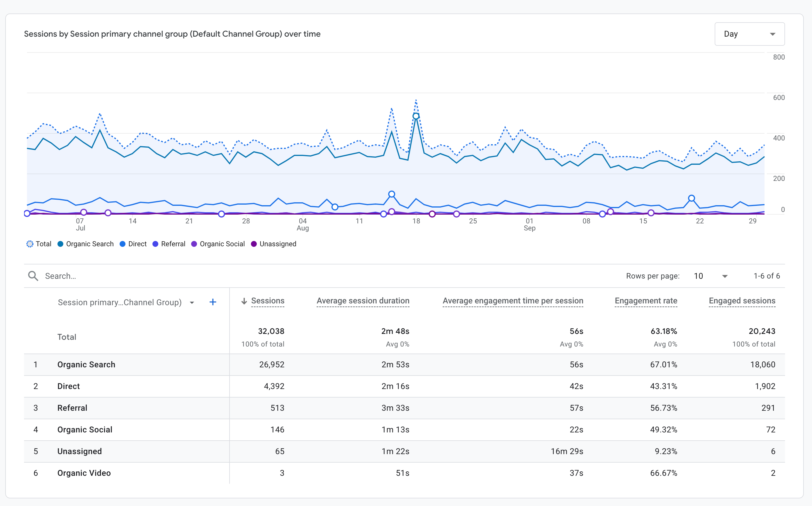Sort by Average engagement time per session
812x506 pixels.
[513, 301]
